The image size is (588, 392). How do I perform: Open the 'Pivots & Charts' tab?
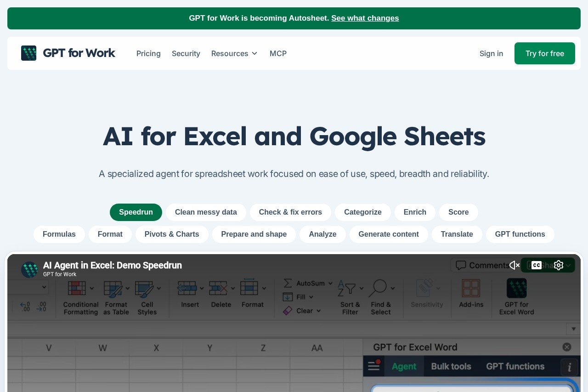(x=172, y=234)
